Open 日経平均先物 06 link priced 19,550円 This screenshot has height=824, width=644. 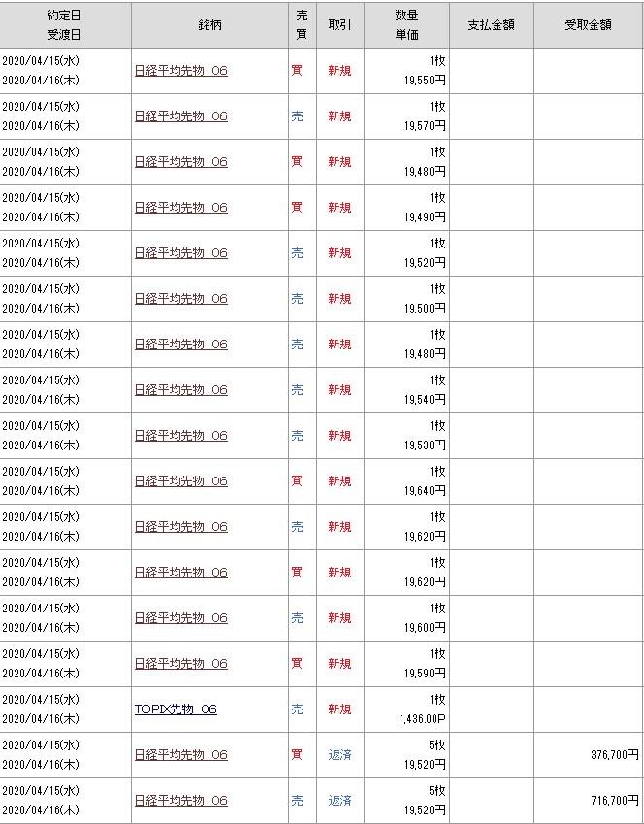tap(181, 71)
